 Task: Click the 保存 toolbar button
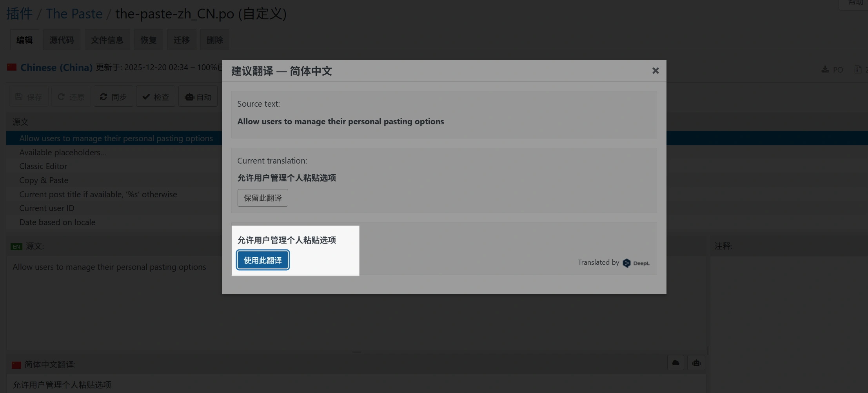[29, 96]
